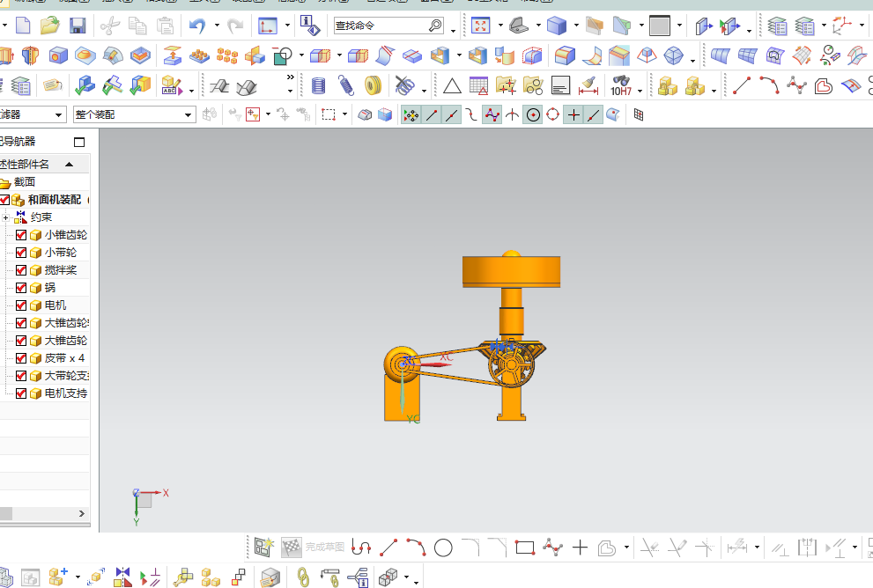Select the shaded cube rendering style icon
The height and width of the screenshot is (588, 873).
tap(556, 26)
